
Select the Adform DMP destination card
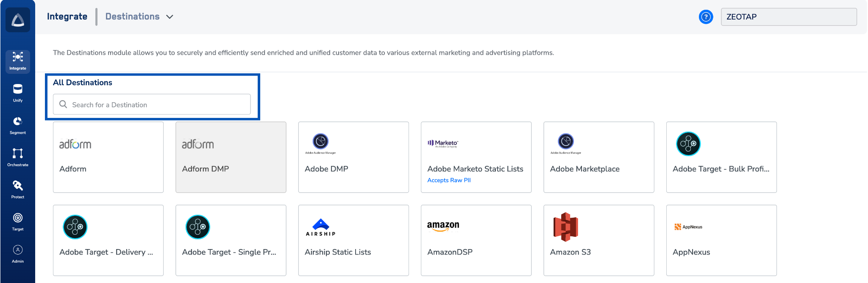[231, 157]
